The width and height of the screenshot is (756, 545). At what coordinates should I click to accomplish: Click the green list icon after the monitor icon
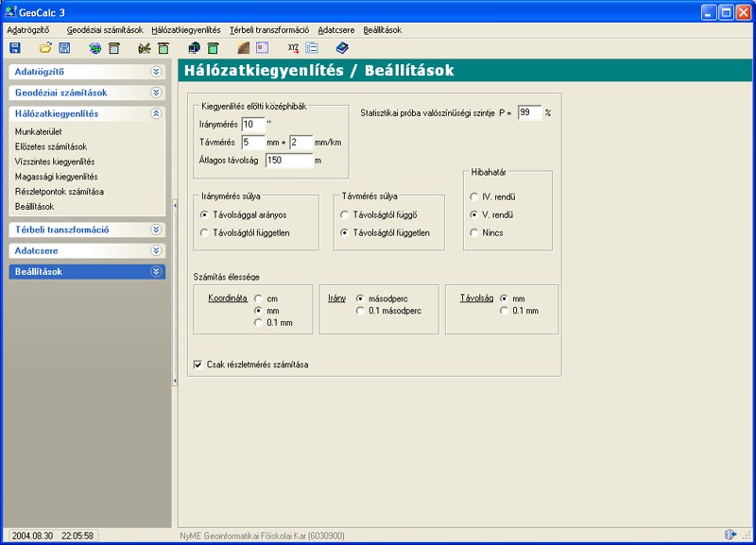214,48
